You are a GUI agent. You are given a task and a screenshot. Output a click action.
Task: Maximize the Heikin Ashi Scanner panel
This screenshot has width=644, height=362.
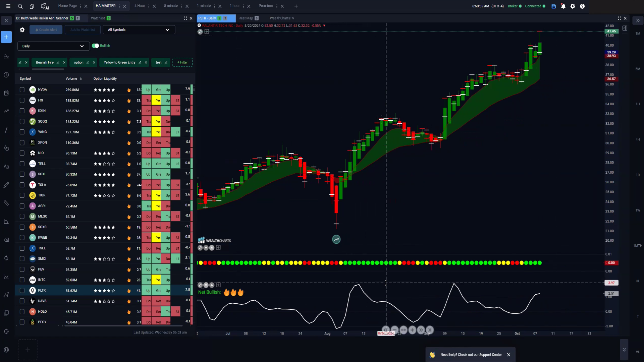[185, 18]
